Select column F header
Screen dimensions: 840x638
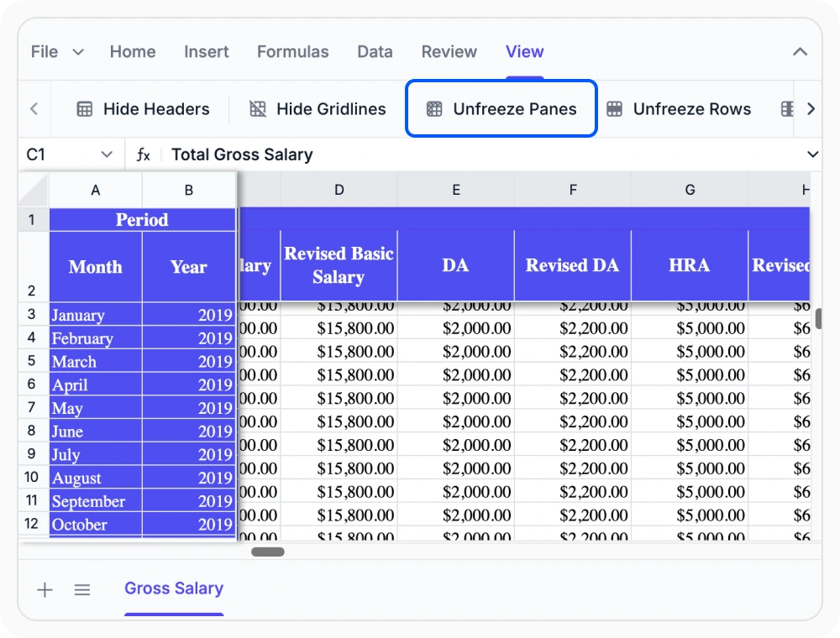pos(573,190)
